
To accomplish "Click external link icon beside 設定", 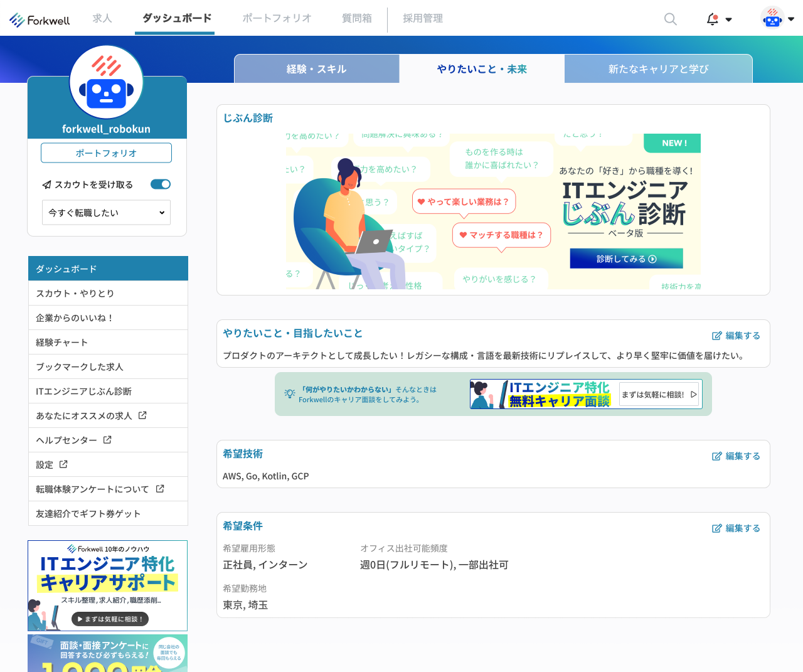I will [63, 464].
